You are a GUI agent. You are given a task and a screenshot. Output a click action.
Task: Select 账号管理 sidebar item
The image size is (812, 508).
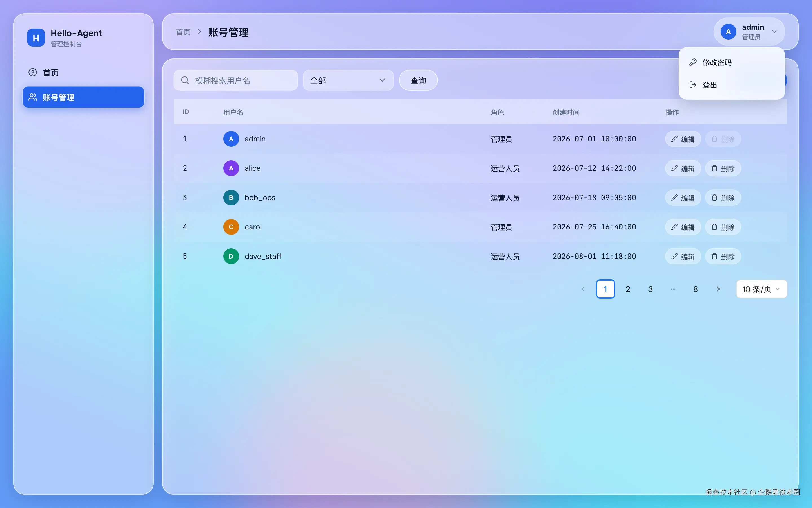pos(83,97)
